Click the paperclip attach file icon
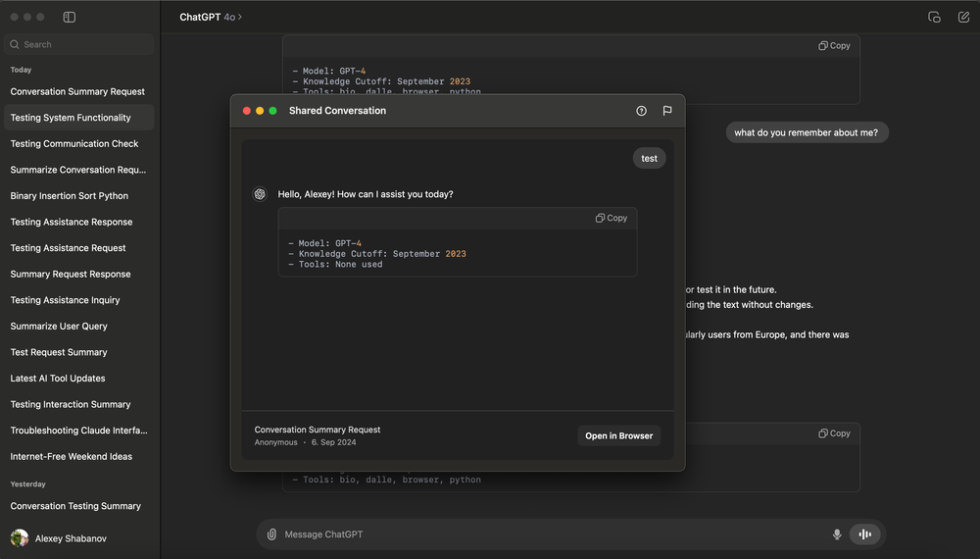 (x=271, y=534)
